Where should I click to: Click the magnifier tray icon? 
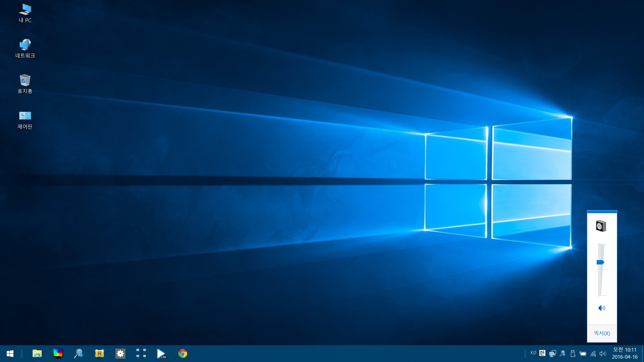coord(562,354)
